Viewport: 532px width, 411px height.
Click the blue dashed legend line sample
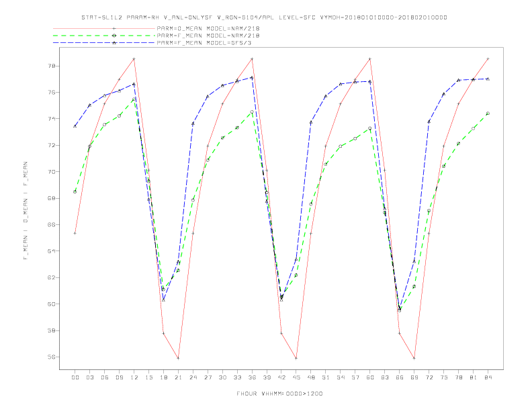tap(104, 43)
